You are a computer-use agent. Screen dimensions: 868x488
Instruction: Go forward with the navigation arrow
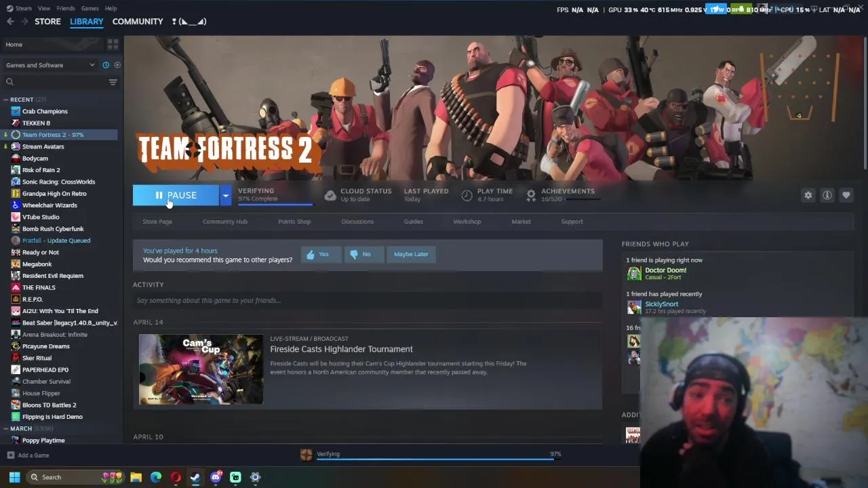(x=24, y=22)
